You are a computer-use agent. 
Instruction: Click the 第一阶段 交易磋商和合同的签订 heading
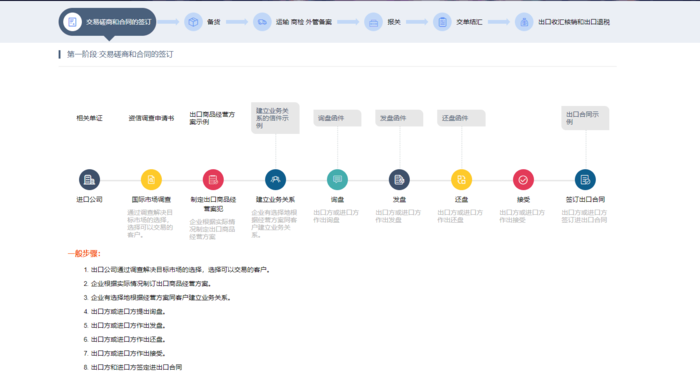(x=120, y=54)
